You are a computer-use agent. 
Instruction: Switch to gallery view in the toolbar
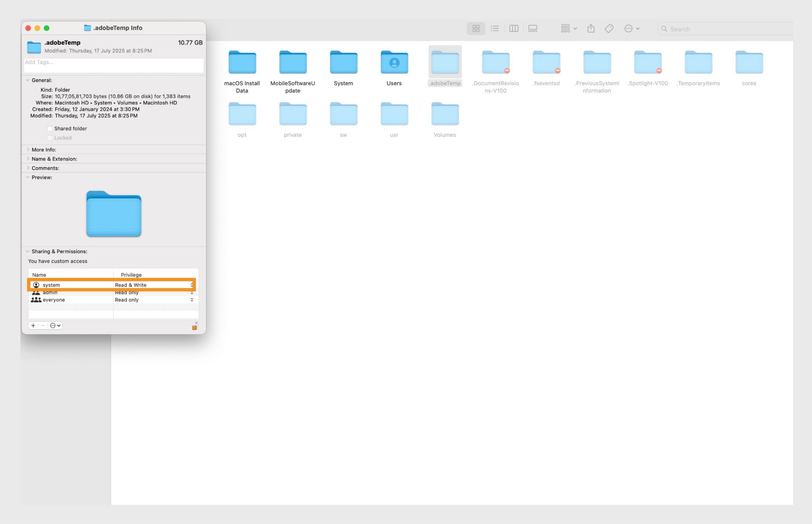[532, 28]
